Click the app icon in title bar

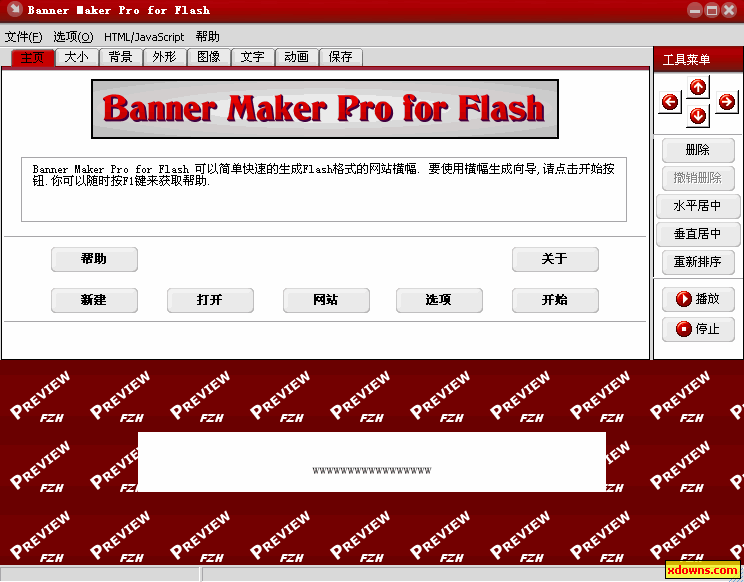[x=15, y=9]
